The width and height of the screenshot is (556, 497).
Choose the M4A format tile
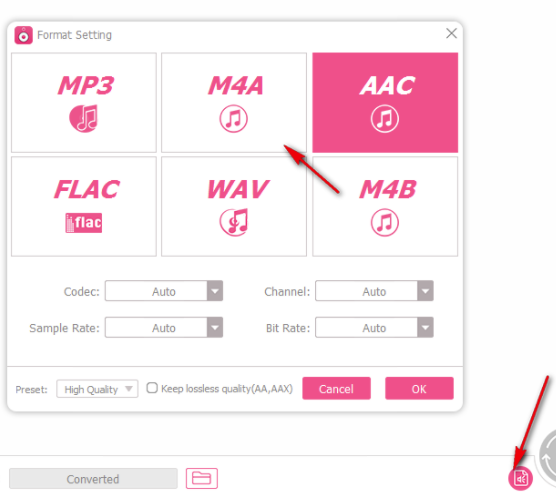[x=234, y=102]
